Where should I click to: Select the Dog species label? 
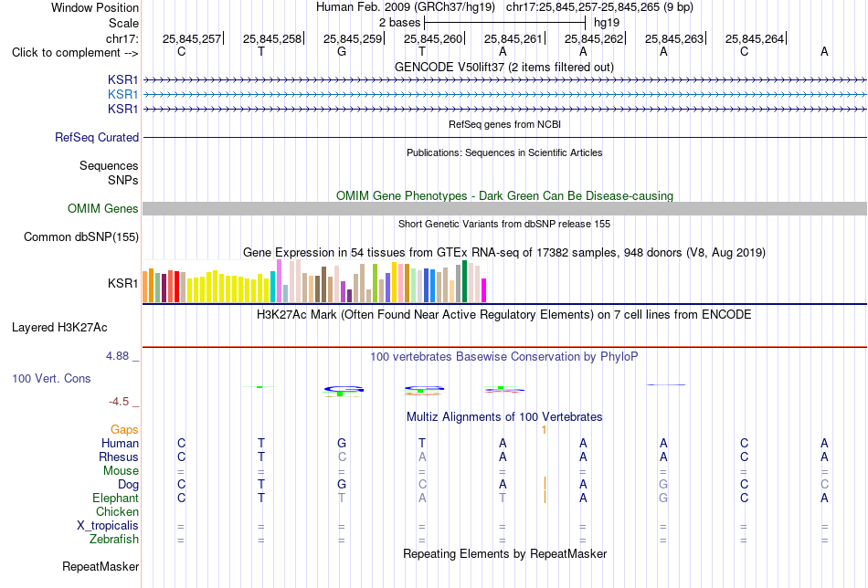click(x=128, y=485)
